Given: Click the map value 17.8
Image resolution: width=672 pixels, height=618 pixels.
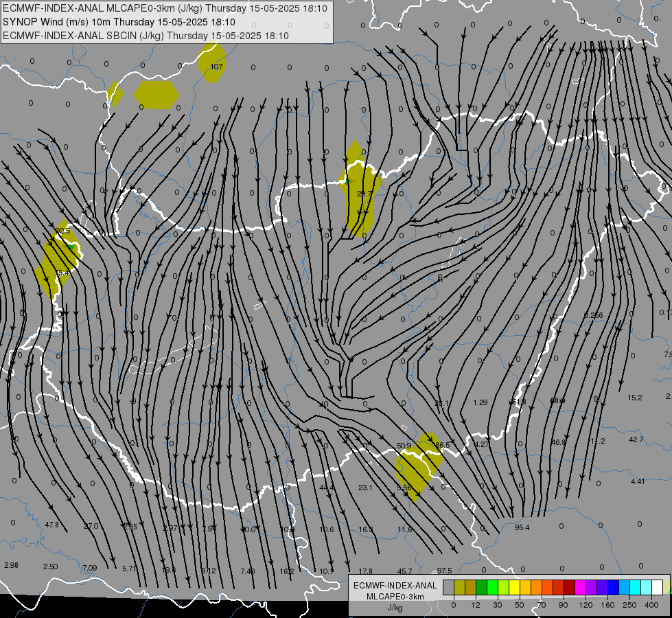Looking at the screenshot, I should [x=366, y=571].
